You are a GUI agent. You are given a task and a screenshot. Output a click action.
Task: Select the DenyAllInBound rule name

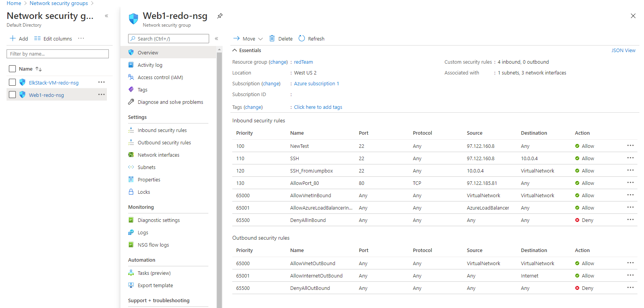point(308,220)
